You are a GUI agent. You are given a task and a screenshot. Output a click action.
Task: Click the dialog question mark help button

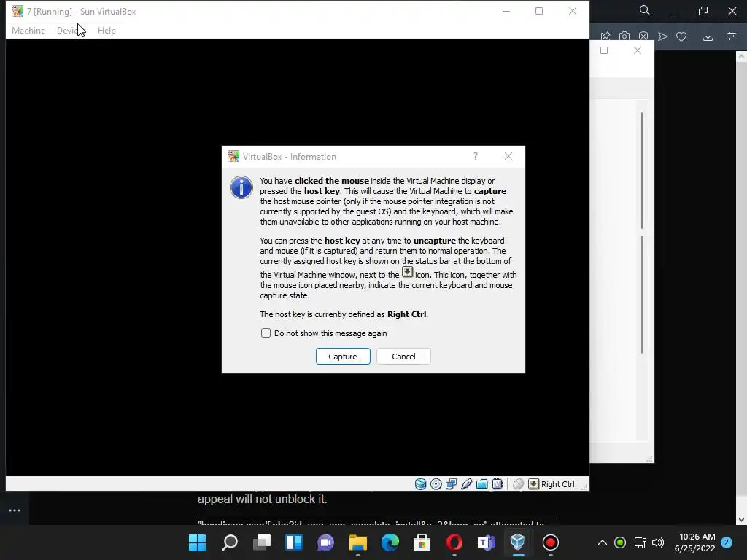click(x=476, y=157)
